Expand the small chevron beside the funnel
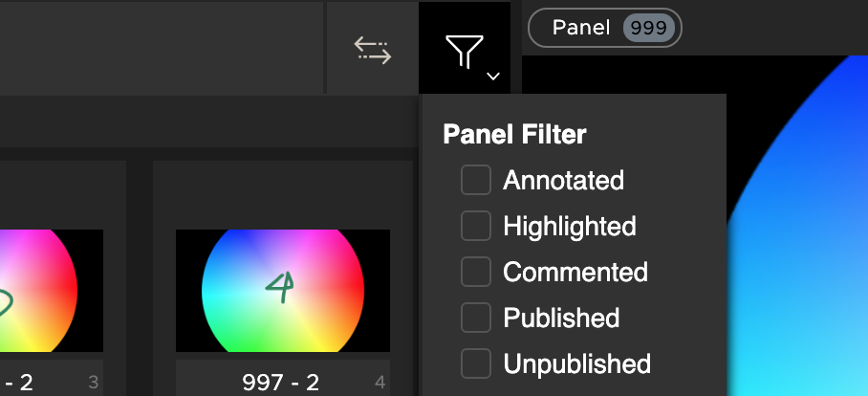Image resolution: width=868 pixels, height=396 pixels. [x=493, y=76]
